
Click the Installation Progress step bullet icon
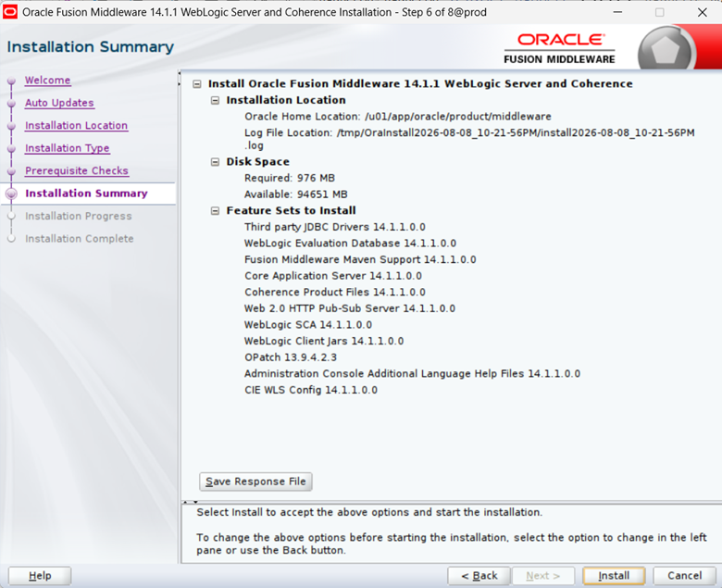click(11, 216)
